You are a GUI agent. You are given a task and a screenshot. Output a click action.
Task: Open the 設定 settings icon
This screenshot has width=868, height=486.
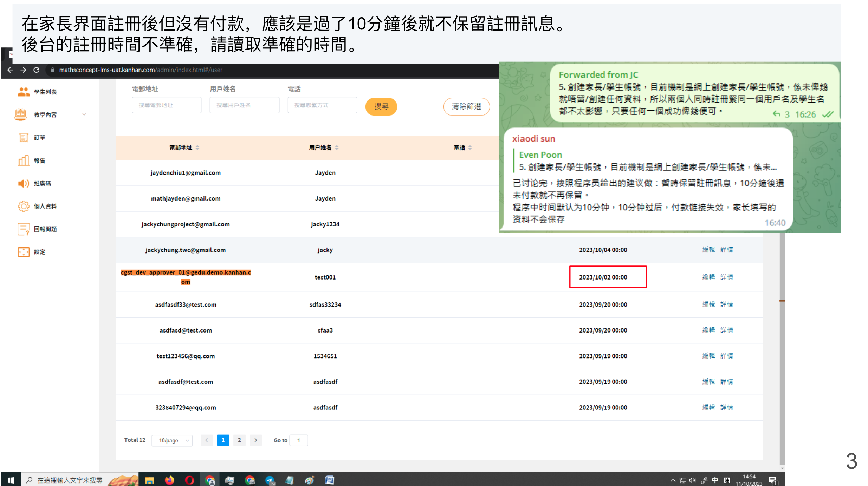[23, 252]
